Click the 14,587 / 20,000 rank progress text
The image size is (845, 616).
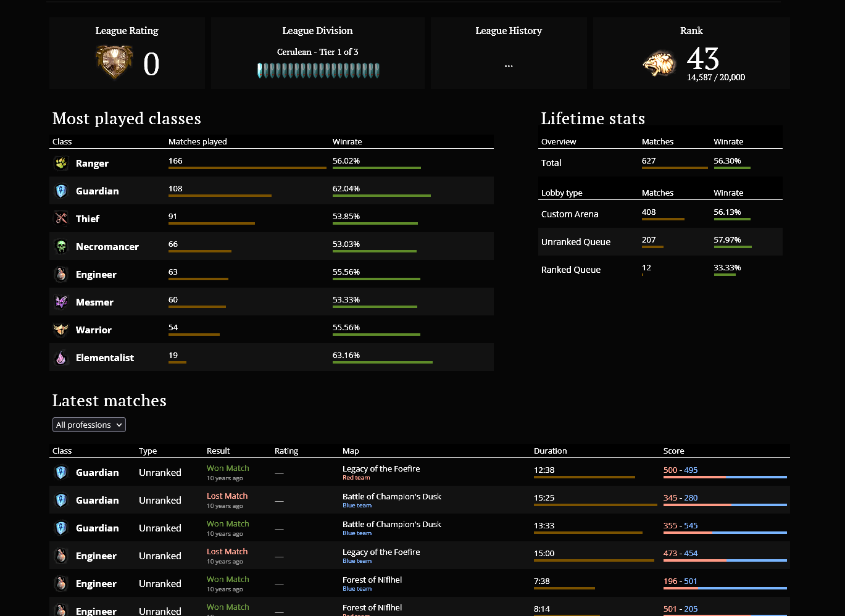coord(716,77)
